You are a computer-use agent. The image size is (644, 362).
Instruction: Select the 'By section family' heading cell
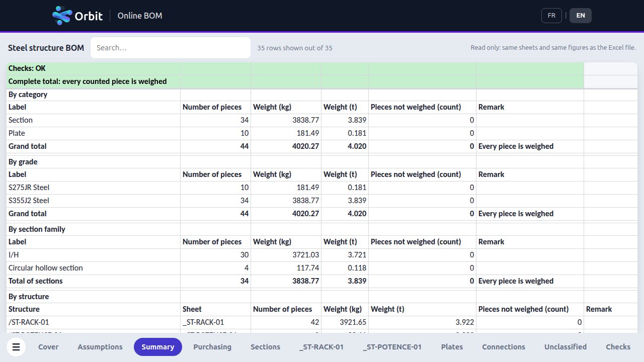point(94,229)
